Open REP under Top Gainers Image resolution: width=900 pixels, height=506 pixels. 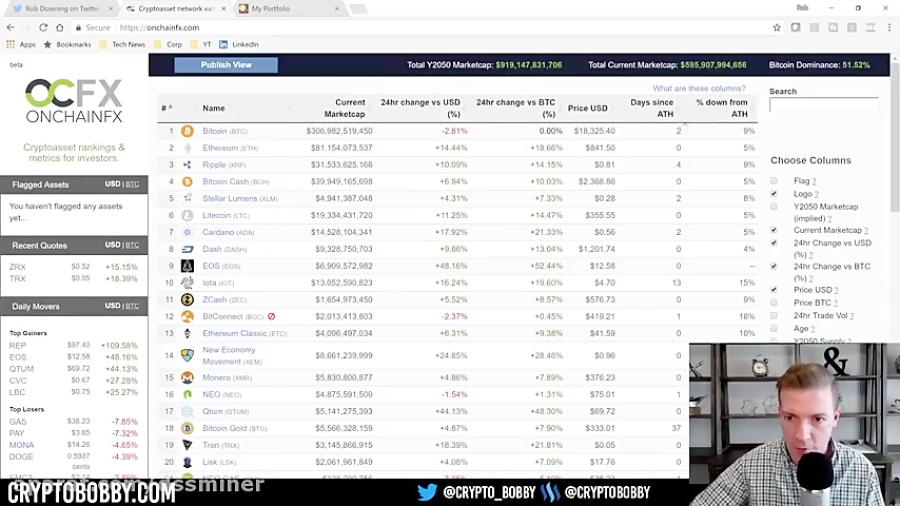click(x=17, y=345)
